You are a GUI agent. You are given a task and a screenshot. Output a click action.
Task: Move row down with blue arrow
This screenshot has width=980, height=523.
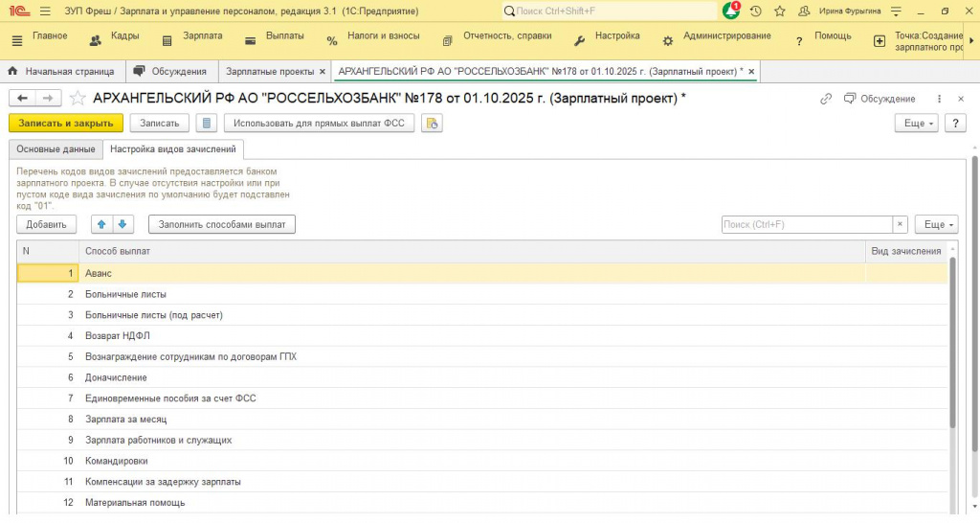click(122, 224)
